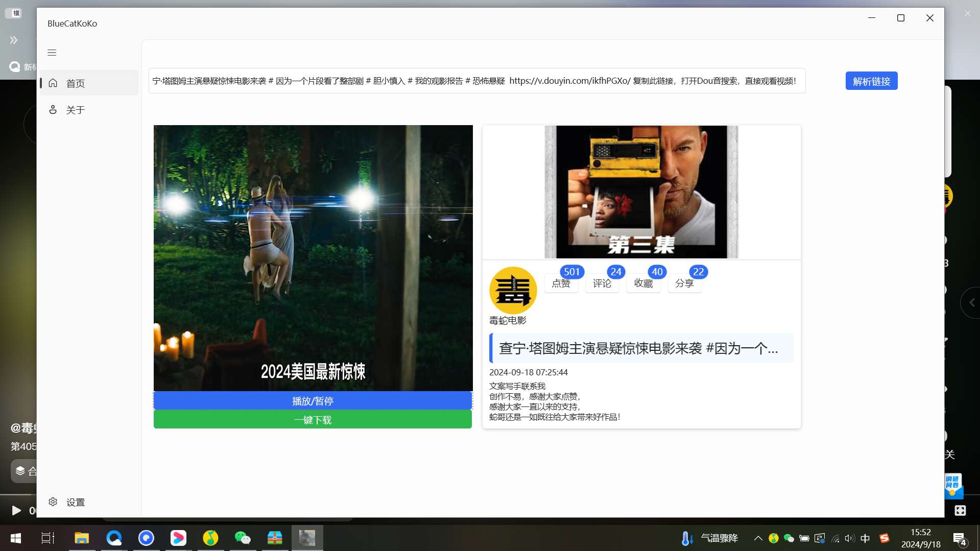Viewport: 980px width, 551px height.
Task: Open the blue Q browser on taskbar
Action: click(x=114, y=538)
